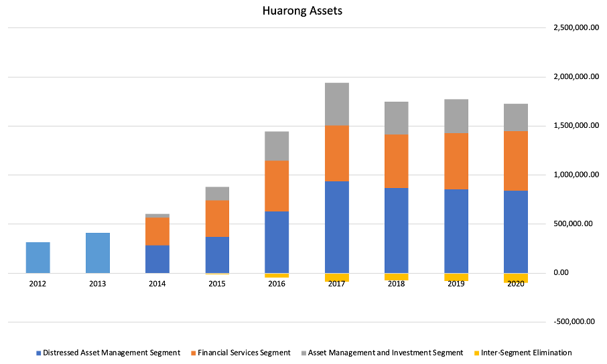Select the blue Distressed Asset Management legend swatch

[x=38, y=353]
